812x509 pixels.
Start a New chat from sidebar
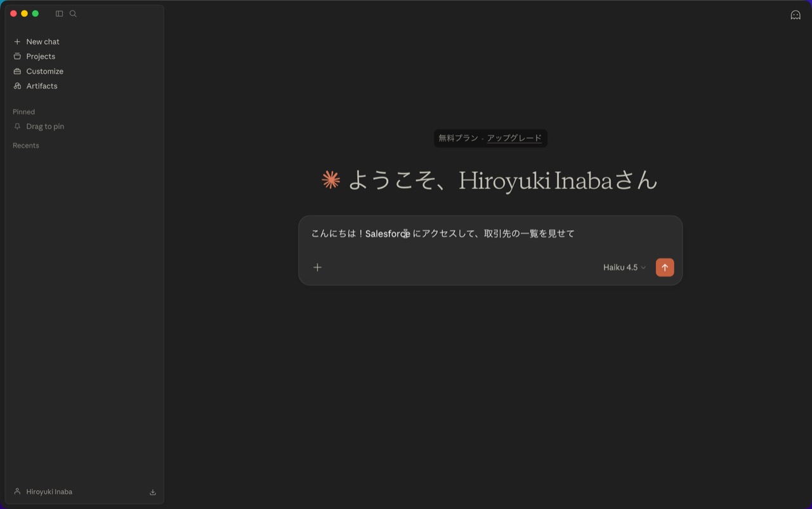(43, 42)
